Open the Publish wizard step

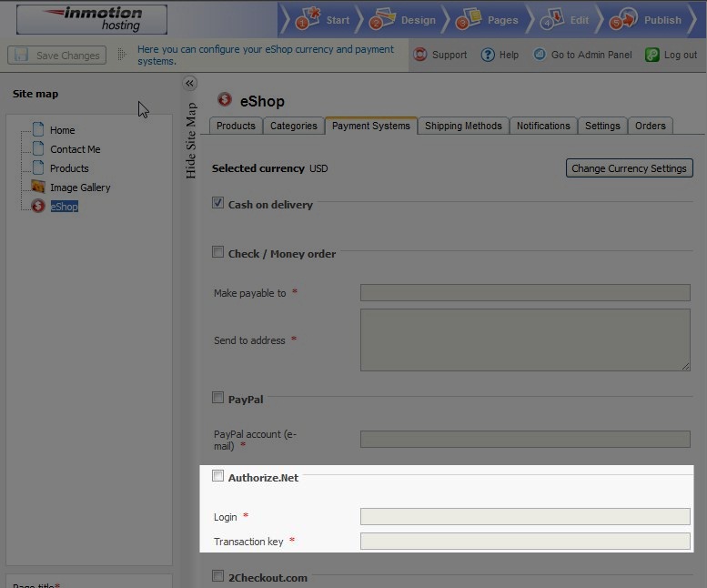pyautogui.click(x=649, y=19)
